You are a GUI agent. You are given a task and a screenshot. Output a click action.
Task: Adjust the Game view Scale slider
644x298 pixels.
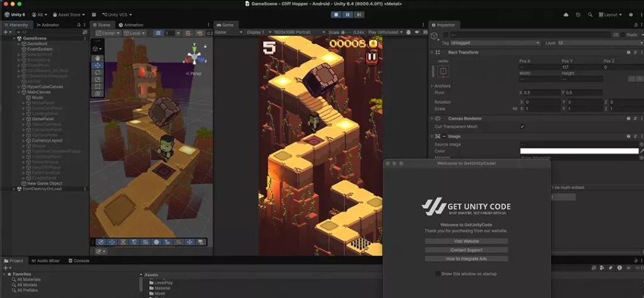click(347, 32)
